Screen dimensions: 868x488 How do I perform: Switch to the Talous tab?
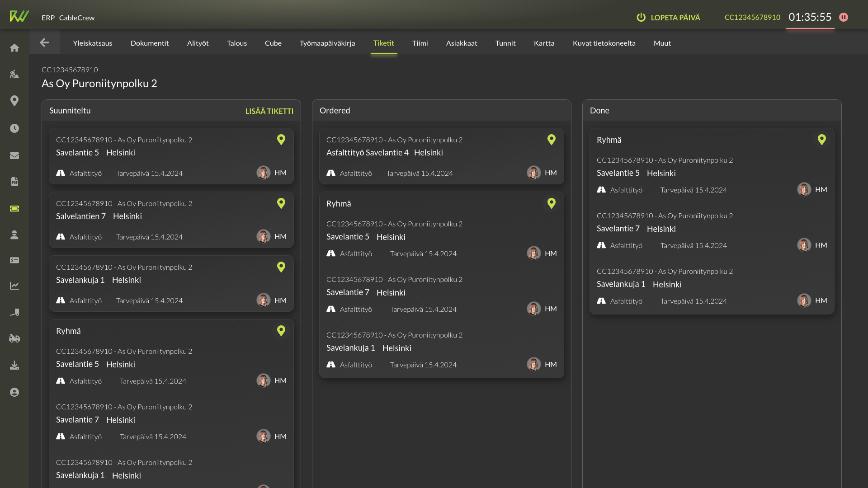click(236, 43)
